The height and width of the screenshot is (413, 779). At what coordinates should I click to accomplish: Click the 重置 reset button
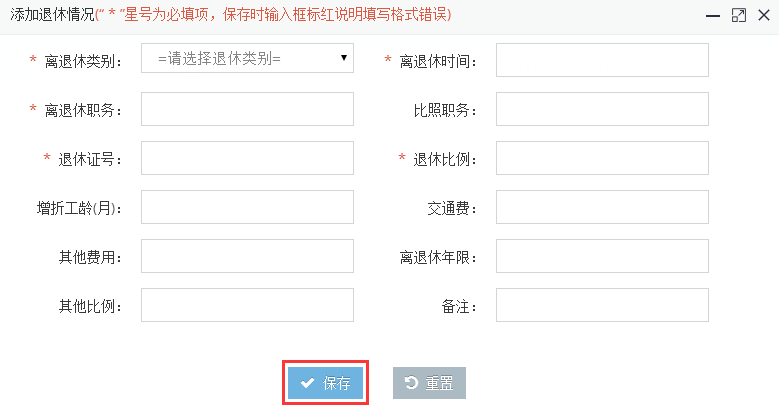[x=429, y=383]
